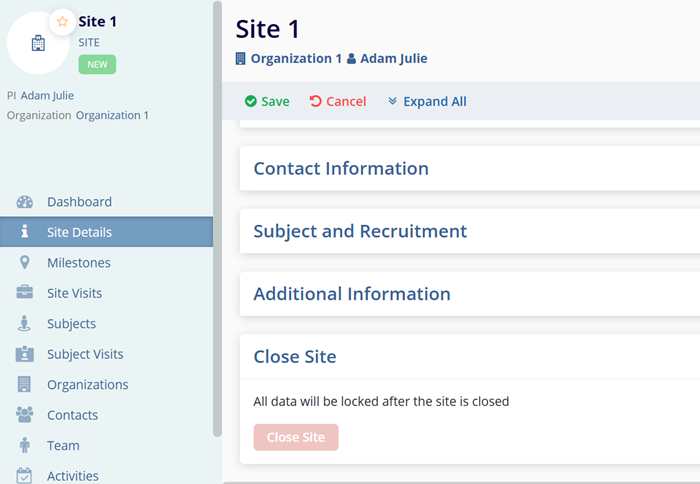Cancel the site edits
The height and width of the screenshot is (484, 700).
click(x=337, y=102)
